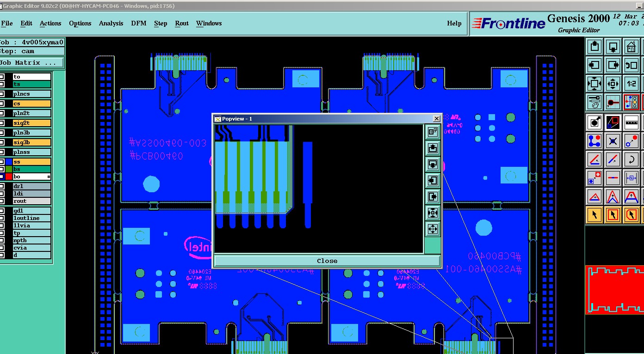
Task: Pan up using main toolbar arrow icon
Action: point(594,47)
